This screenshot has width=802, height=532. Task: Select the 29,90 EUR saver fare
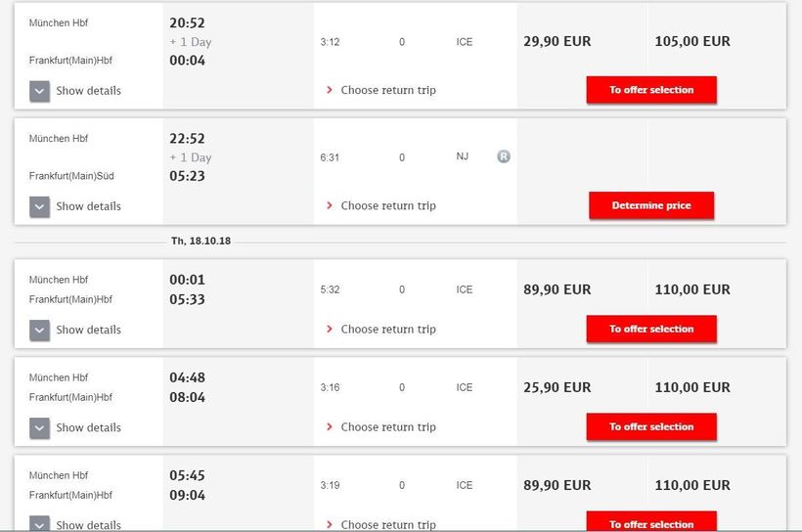click(557, 42)
